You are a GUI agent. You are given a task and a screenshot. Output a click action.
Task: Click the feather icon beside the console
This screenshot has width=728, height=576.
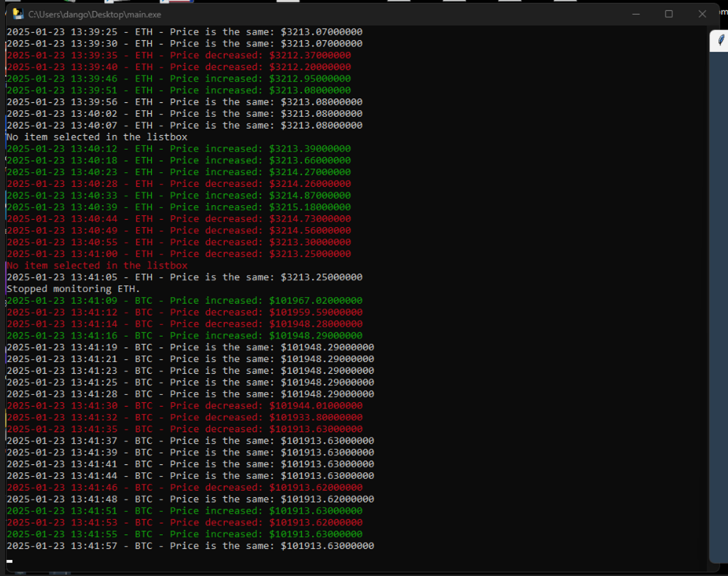pos(721,40)
